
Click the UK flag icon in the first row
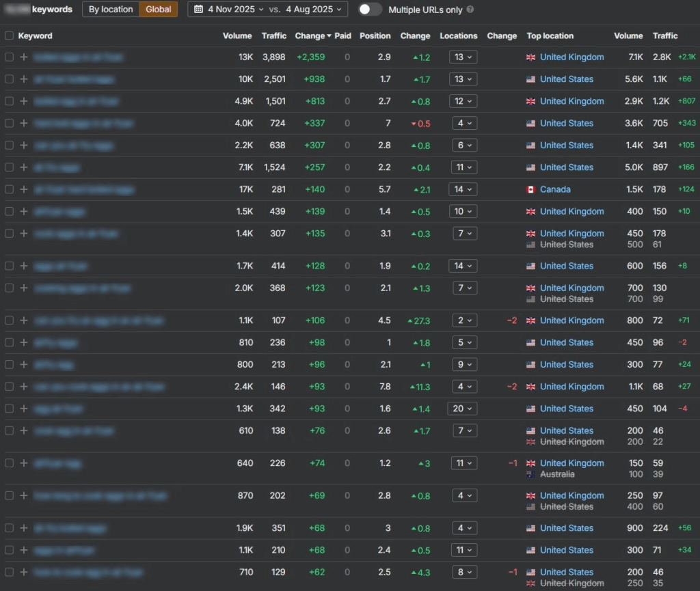point(531,57)
